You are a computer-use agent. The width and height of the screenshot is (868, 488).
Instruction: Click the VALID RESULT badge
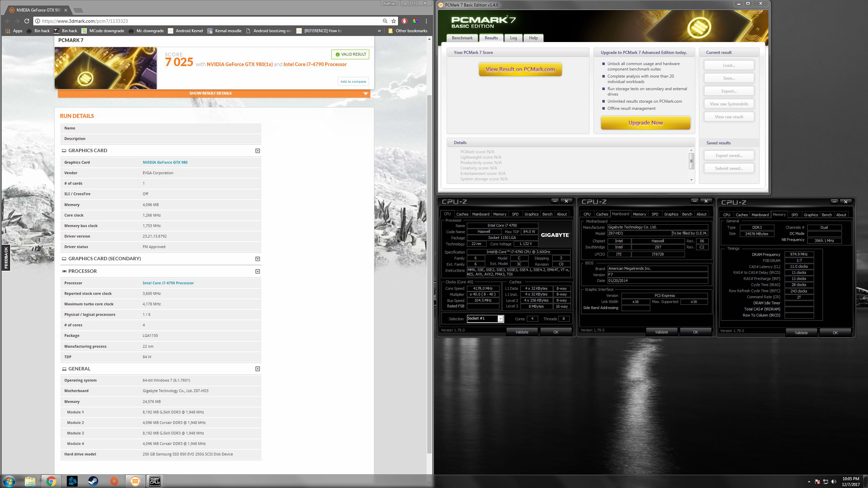click(x=350, y=54)
